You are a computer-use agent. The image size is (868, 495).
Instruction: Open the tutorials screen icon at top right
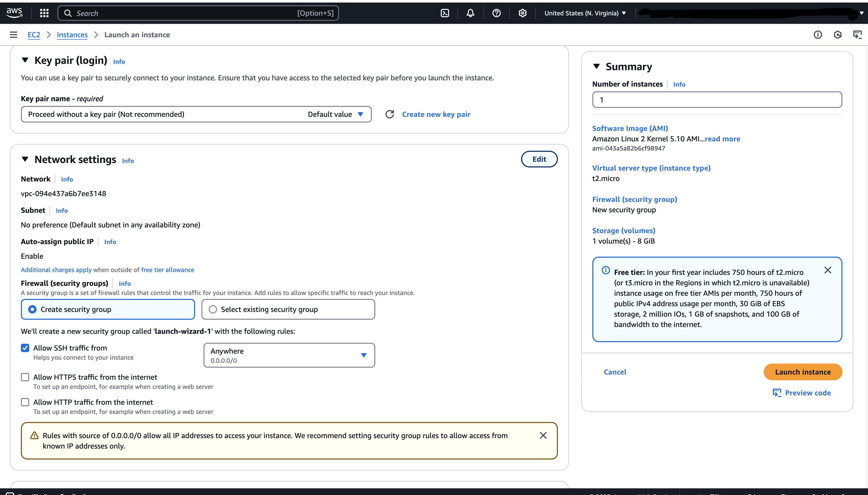click(x=858, y=35)
